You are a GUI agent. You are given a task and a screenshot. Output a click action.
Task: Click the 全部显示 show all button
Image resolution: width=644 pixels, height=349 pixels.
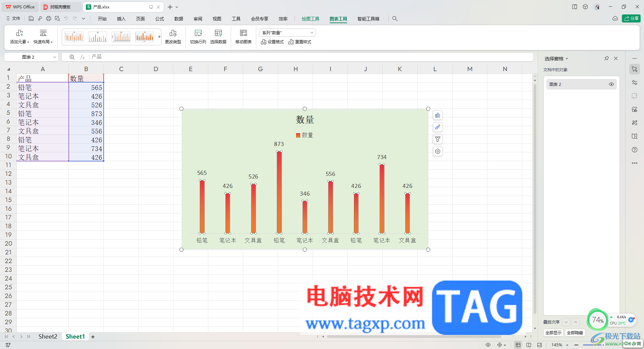coord(553,333)
